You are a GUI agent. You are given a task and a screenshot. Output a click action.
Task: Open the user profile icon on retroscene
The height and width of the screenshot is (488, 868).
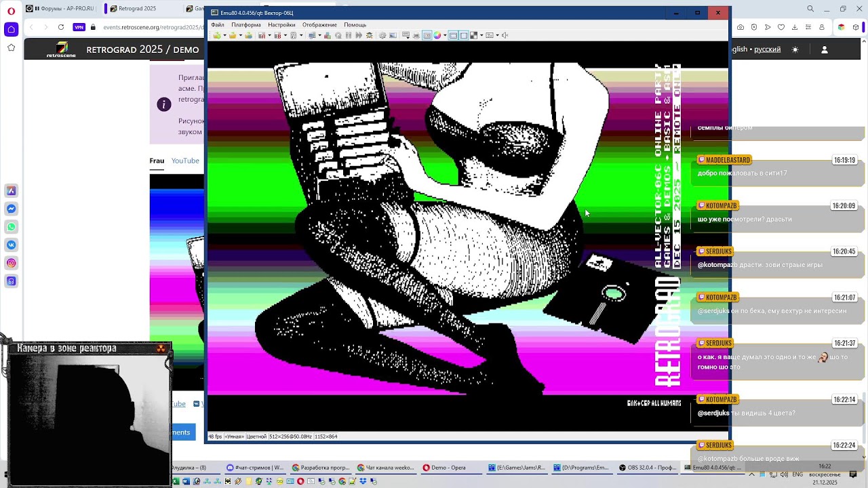tap(825, 49)
